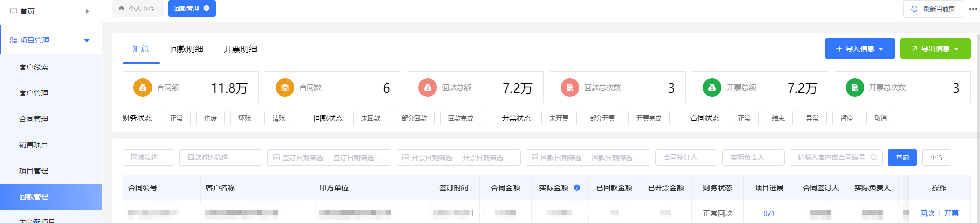This screenshot has height=223, width=980.
Task: Click the info icon next to 实际金额
Action: pyautogui.click(x=577, y=188)
